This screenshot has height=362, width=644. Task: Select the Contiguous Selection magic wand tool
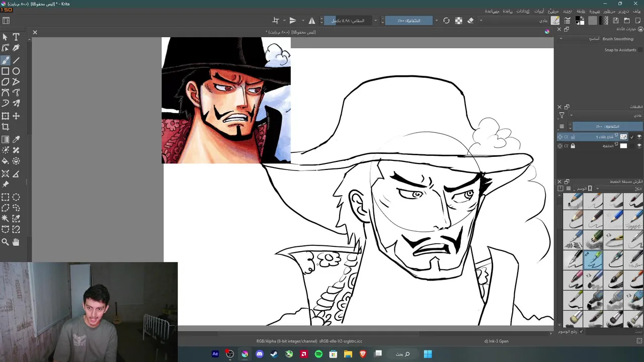(x=5, y=219)
